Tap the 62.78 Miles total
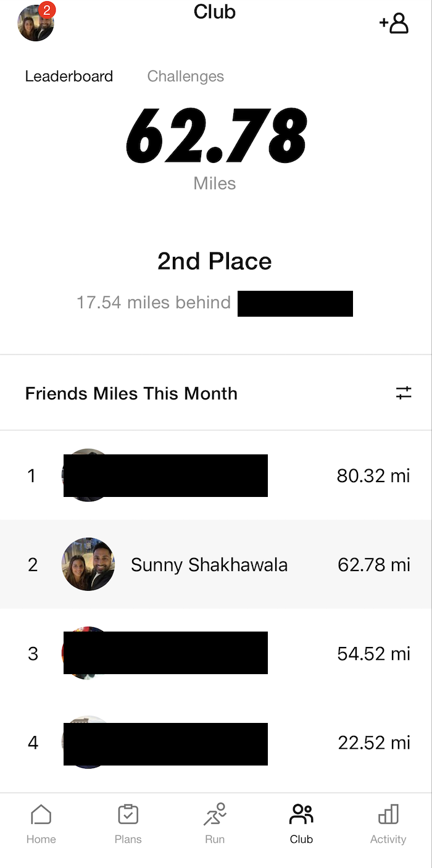This screenshot has width=432, height=868. point(215,136)
